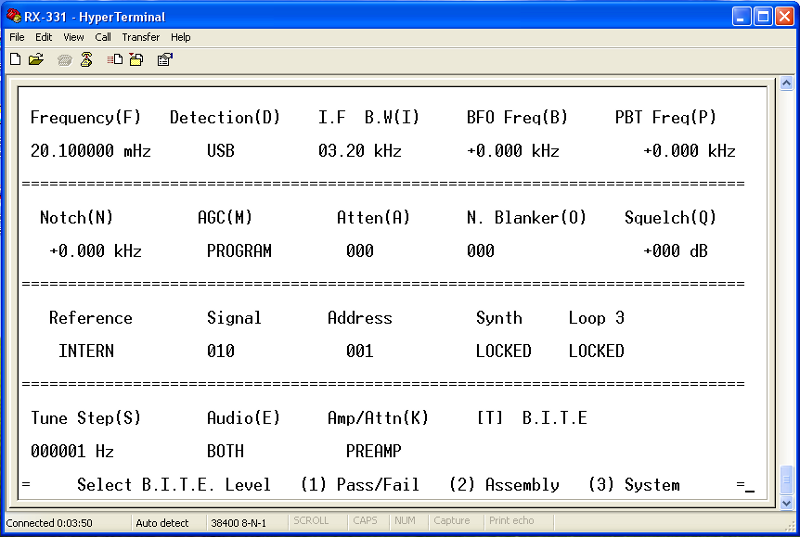Click the HyperTerminal icon in the title bar
800x537 pixels.
pos(13,16)
